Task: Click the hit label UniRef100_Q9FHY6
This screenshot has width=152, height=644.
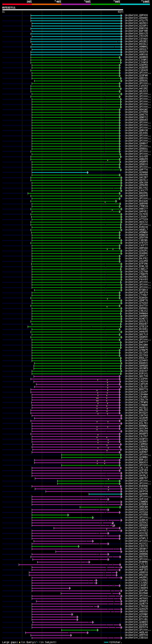Action: [x=136, y=15]
